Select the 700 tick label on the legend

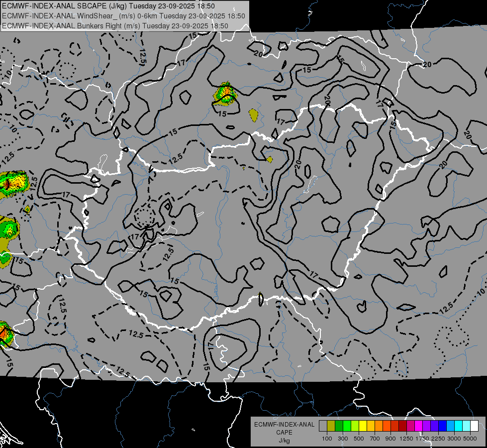click(375, 439)
